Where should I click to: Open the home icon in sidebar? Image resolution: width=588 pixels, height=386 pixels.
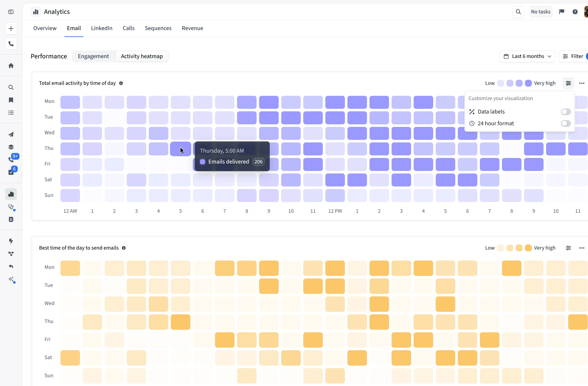coord(11,65)
